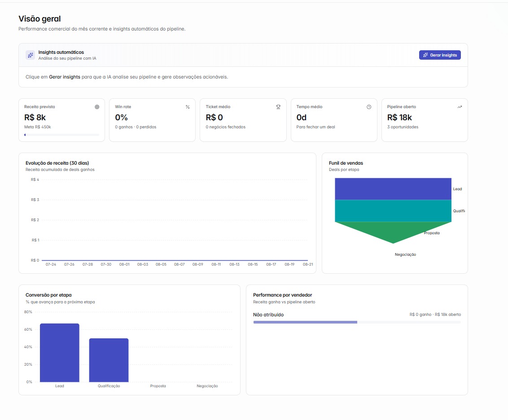The height and width of the screenshot is (420, 508).
Task: Click the trend arrow icon on Pipeline aberto
Action: pos(460,107)
